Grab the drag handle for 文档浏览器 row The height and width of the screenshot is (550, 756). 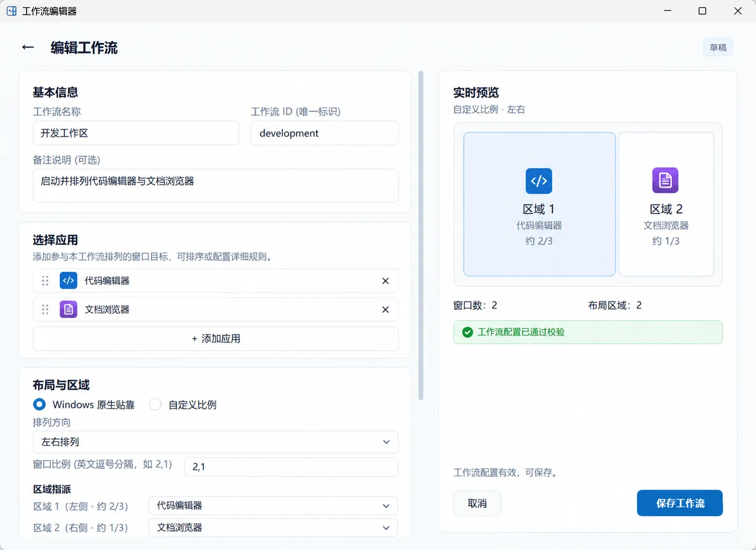[x=45, y=309]
